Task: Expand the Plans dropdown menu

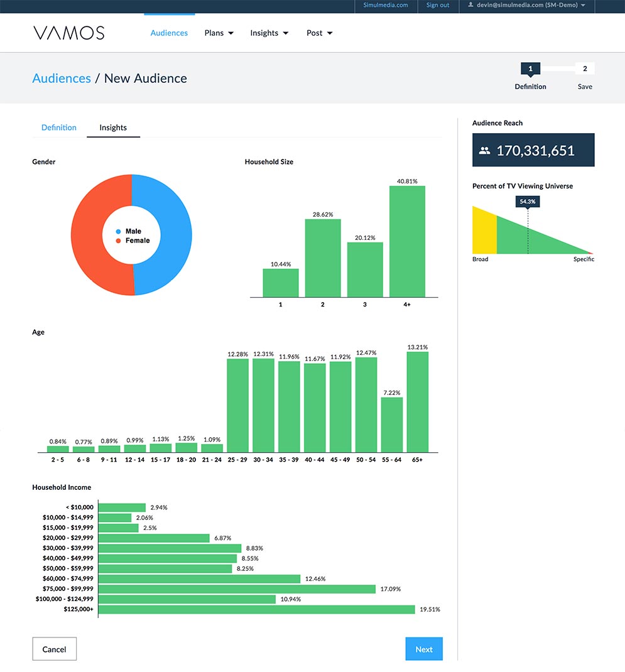Action: (x=219, y=33)
